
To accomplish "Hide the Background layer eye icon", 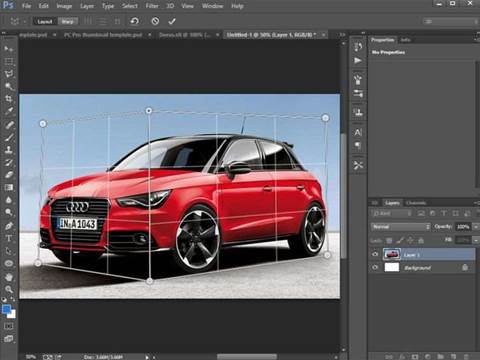I will (375, 267).
